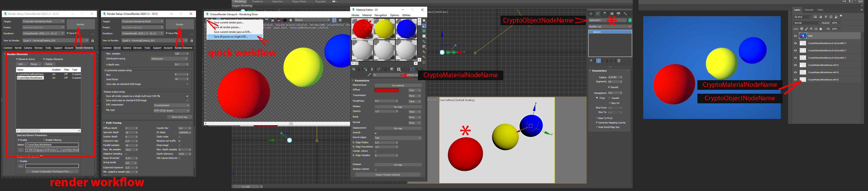The height and width of the screenshot is (191, 868).
Task: Click the Lock Transparent Pixels icon in Layers
Action: [802, 29]
